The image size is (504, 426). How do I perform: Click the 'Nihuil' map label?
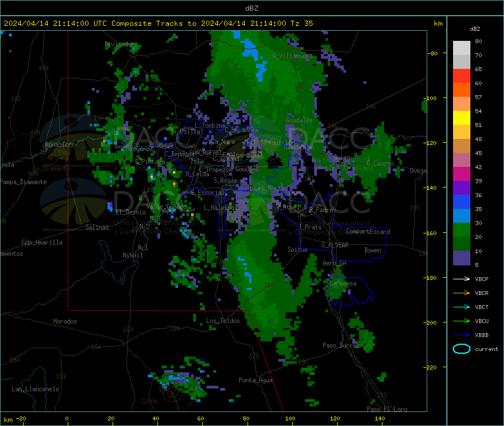pos(132,255)
